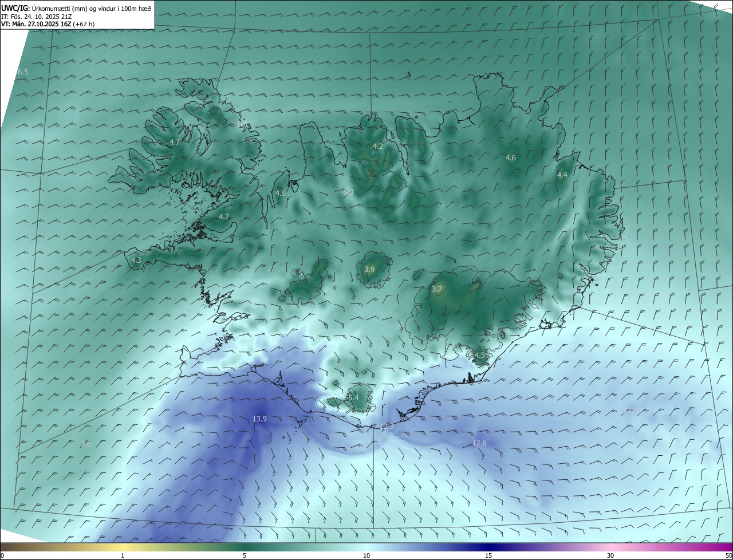Click the title 'Úrkomumætti (mm) og vindur í 100m hæð'

pos(92,8)
